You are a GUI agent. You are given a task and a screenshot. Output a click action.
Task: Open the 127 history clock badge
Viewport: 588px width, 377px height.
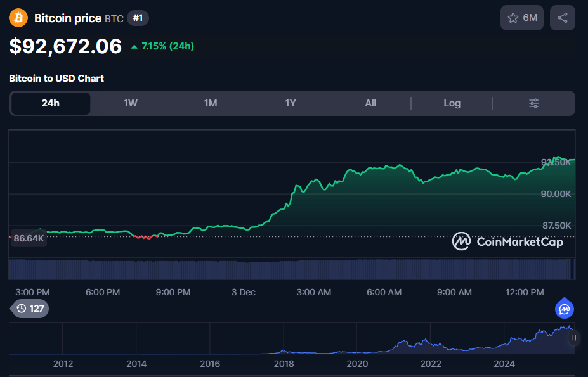[30, 309]
